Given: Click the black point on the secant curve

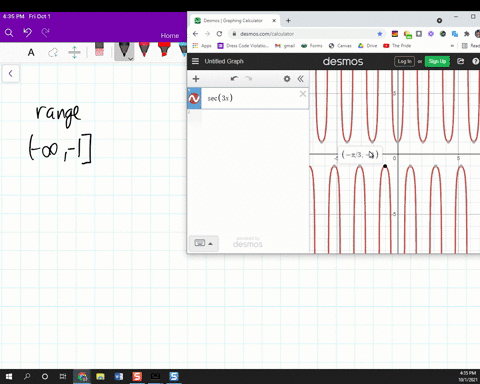Looking at the screenshot, I should tap(385, 166).
